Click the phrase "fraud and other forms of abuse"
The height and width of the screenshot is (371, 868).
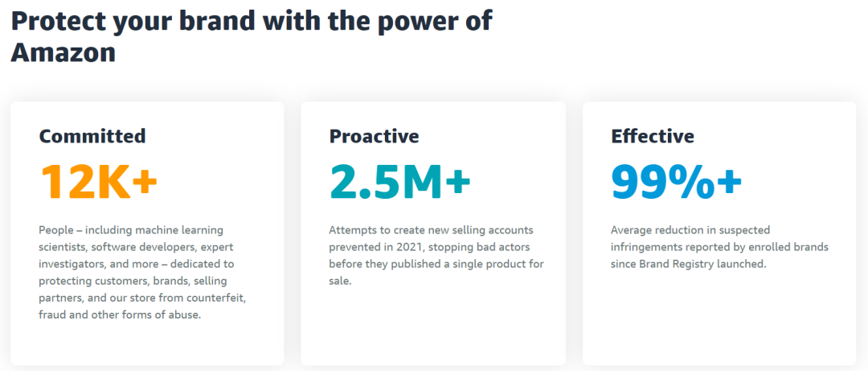click(x=120, y=315)
